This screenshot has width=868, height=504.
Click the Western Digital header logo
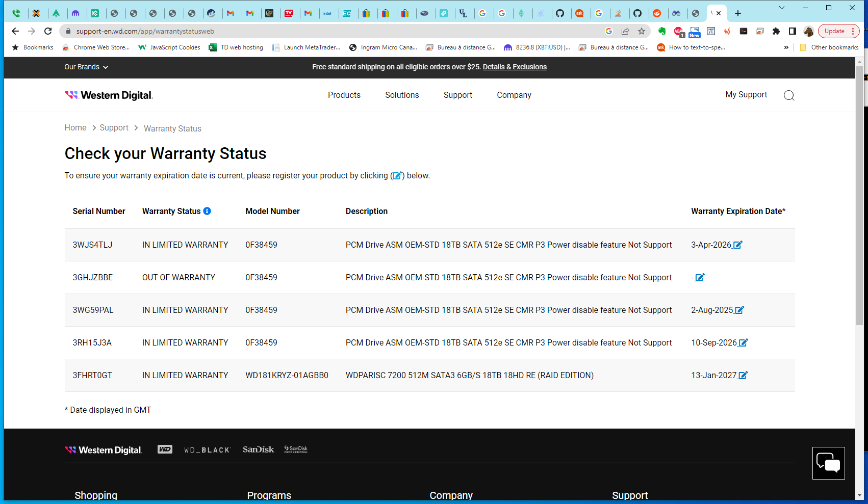pos(109,95)
